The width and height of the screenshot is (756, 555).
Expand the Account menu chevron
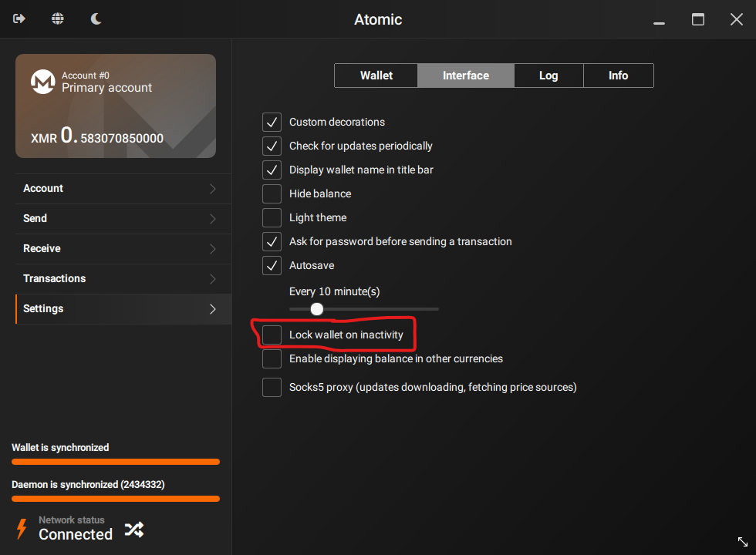tap(213, 189)
